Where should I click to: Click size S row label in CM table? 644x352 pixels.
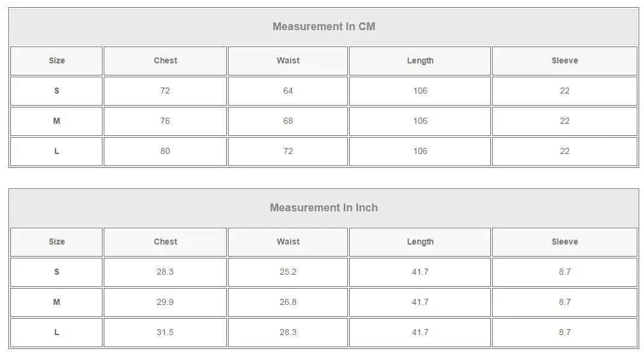(x=57, y=91)
